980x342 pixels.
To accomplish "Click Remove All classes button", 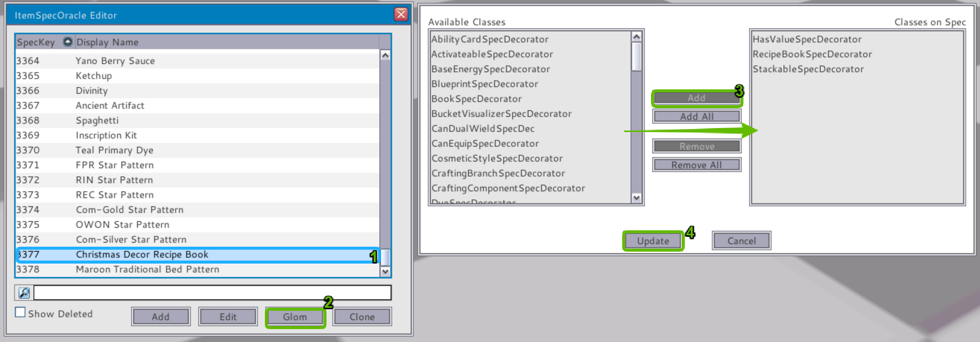I will pyautogui.click(x=696, y=165).
